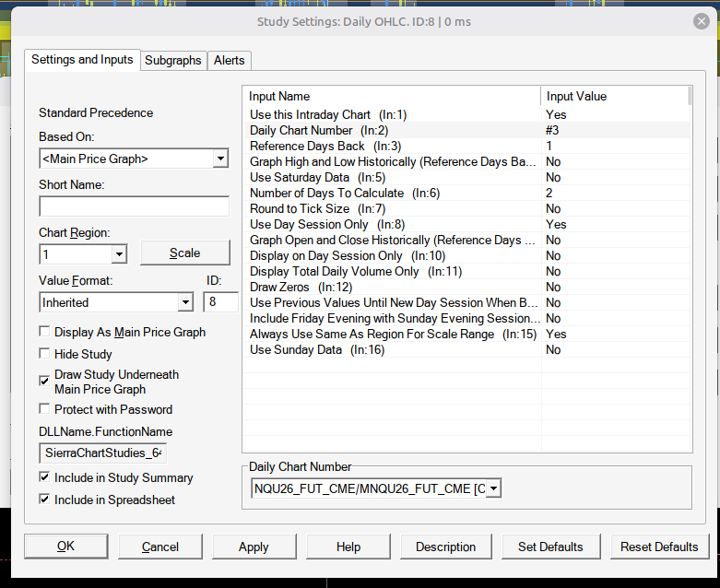720x588 pixels.
Task: Click value 1 for Reference Days Back
Action: [x=549, y=146]
